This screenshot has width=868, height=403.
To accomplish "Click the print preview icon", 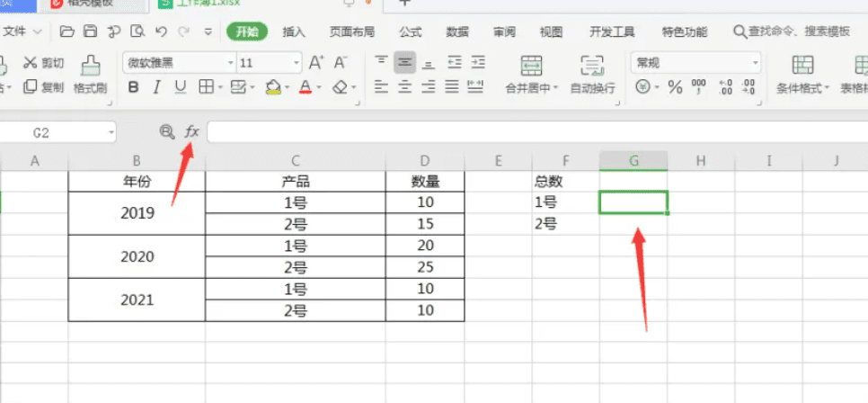I will (137, 31).
